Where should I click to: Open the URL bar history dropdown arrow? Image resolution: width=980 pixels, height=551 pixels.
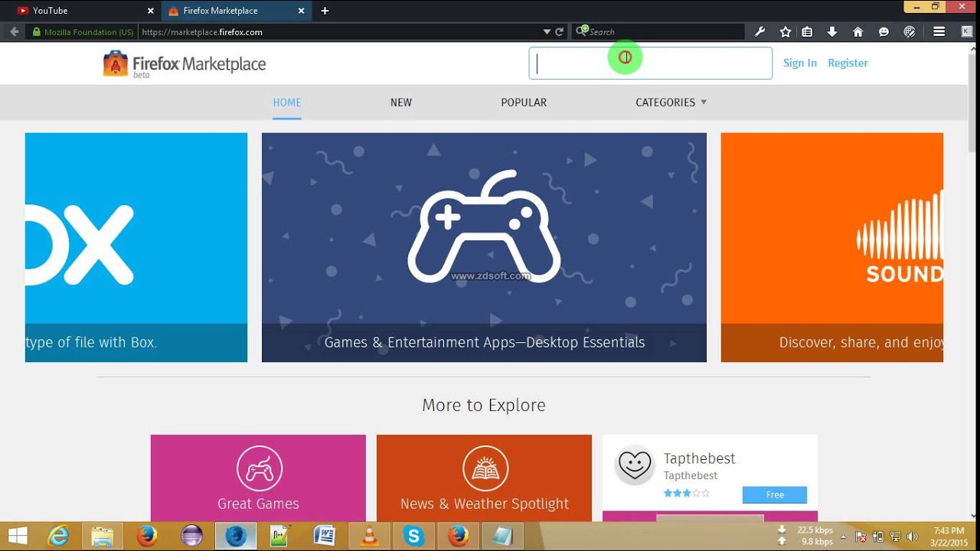[x=547, y=32]
